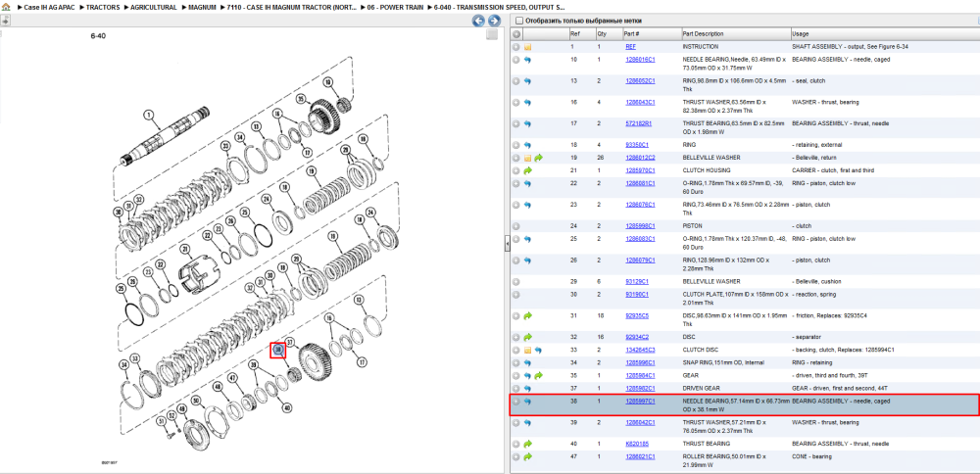Screen dimensions: 980x474
Task: Open the '06 - POWER TRAIN' breadcrumb
Action: (396, 7)
